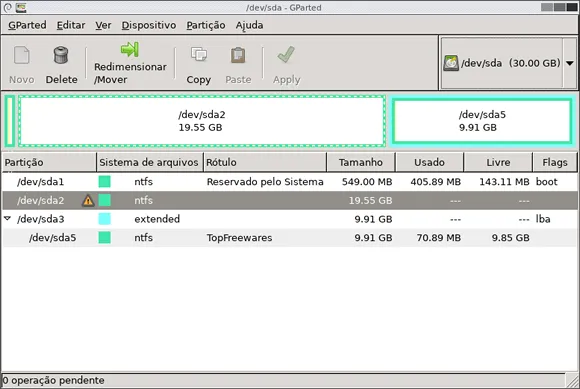Screen dimensions: 580x389
Task: Click the extended color swatch for /dev/sda3
Action: [105, 219]
